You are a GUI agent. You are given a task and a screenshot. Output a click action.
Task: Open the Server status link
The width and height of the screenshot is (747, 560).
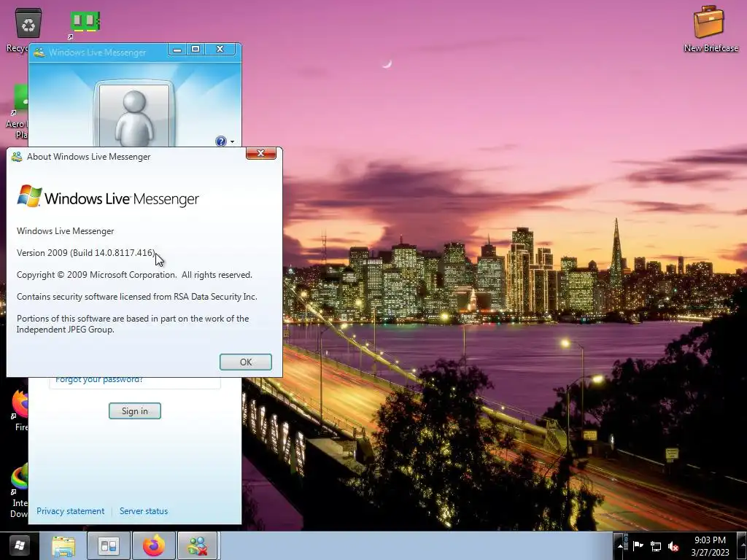point(144,511)
